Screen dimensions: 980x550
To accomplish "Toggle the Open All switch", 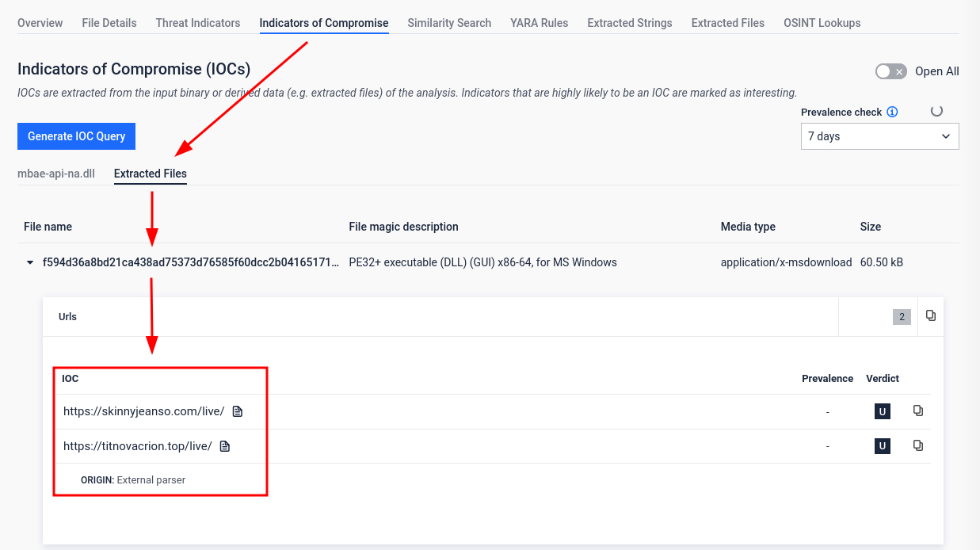I will click(x=890, y=71).
